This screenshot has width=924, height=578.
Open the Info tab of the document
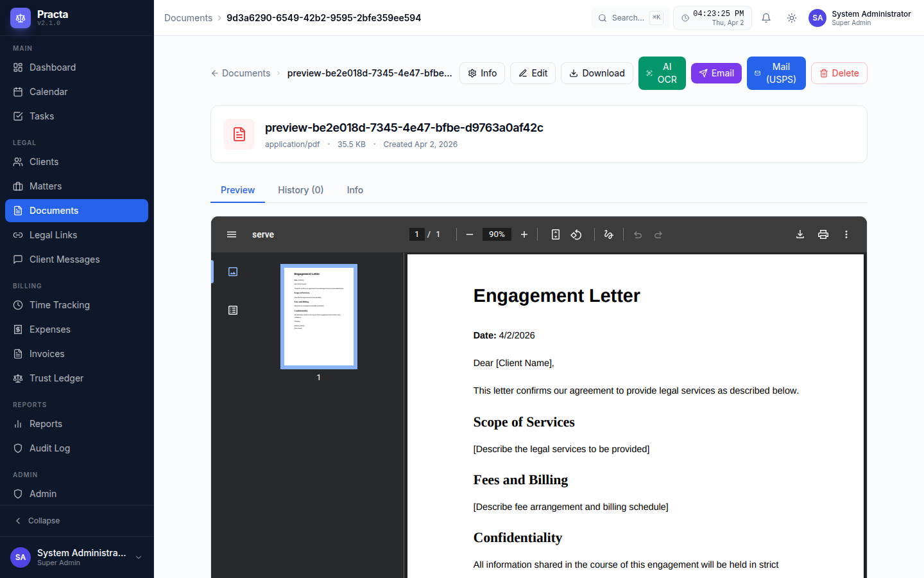[355, 190]
